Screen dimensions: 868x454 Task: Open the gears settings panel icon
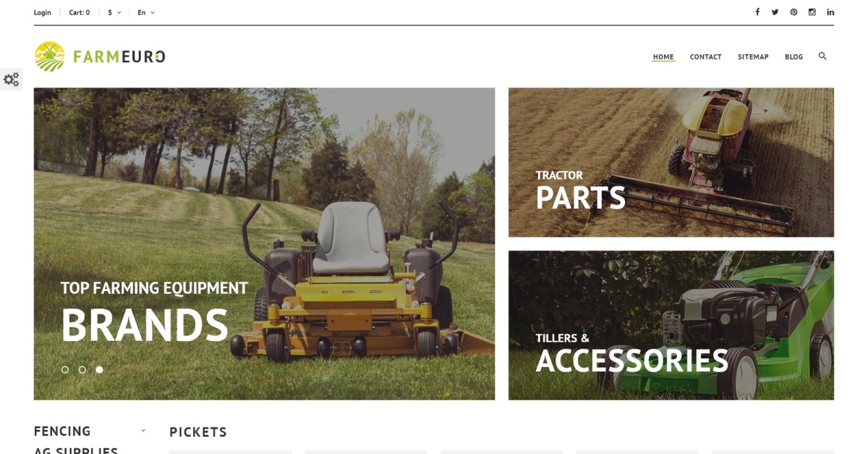(11, 79)
